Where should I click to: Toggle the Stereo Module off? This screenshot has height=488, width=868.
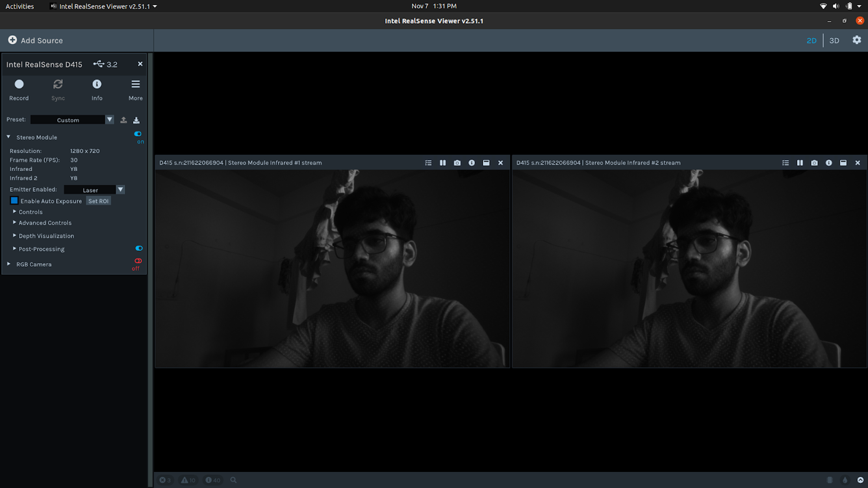(138, 134)
